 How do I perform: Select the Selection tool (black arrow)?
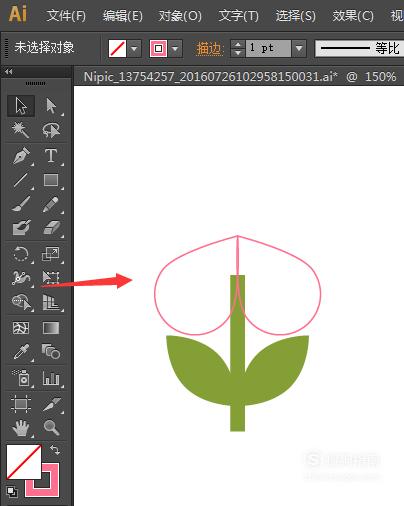coord(21,106)
